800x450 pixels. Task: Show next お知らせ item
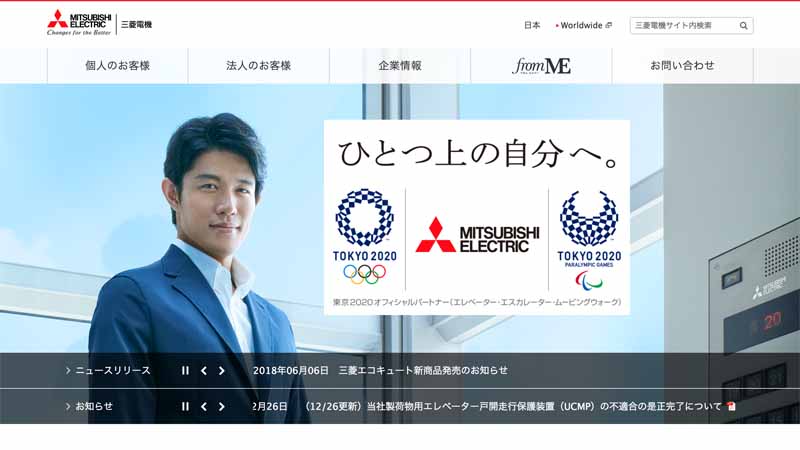221,407
